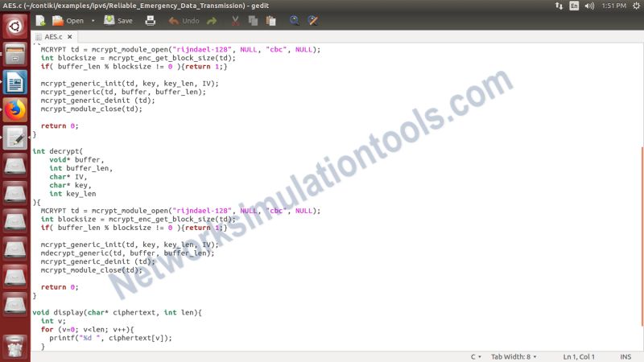Open the Ubuntu Dash search
The width and height of the screenshot is (644, 362).
(x=14, y=27)
